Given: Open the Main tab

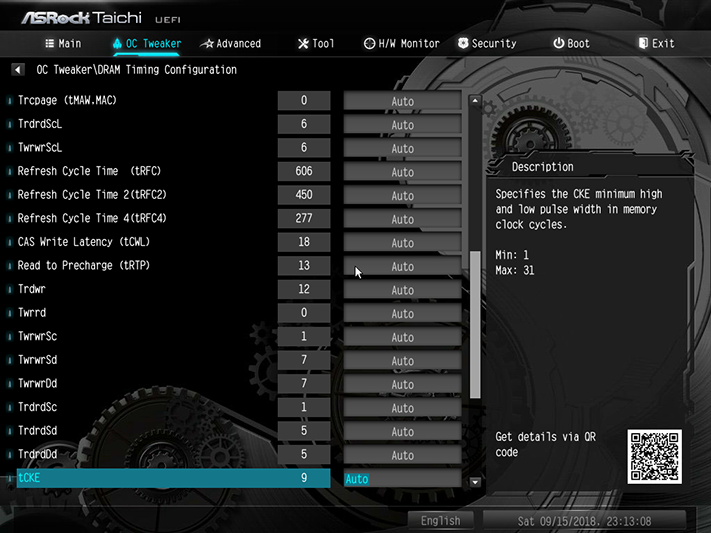Looking at the screenshot, I should pyautogui.click(x=63, y=44).
